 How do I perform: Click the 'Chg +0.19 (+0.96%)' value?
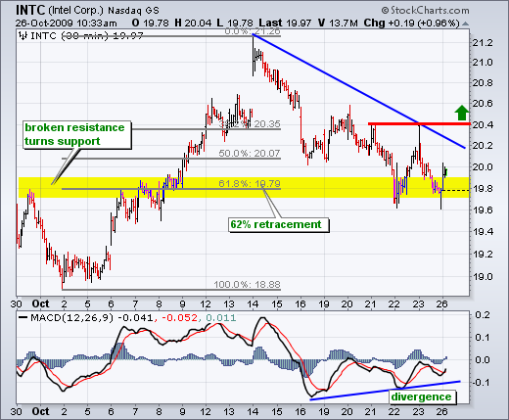pos(411,23)
